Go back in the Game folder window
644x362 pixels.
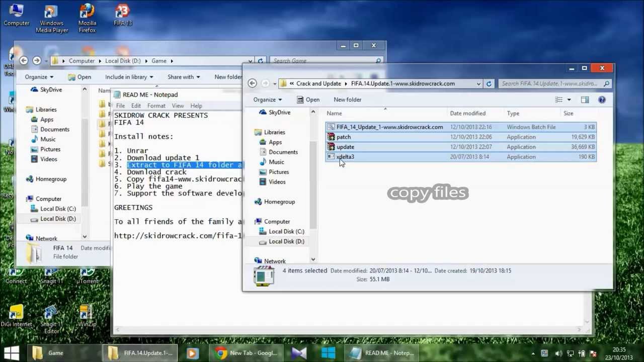coord(24,60)
